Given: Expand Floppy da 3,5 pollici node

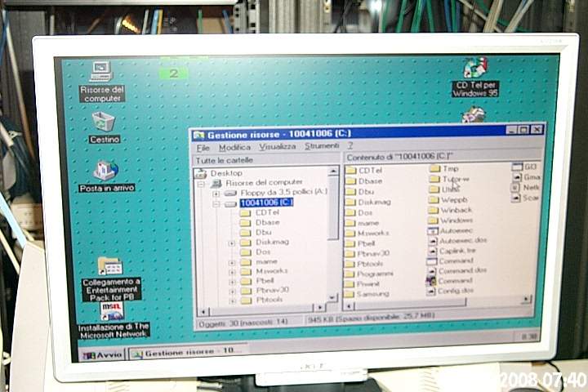Looking at the screenshot, I should tap(216, 194).
